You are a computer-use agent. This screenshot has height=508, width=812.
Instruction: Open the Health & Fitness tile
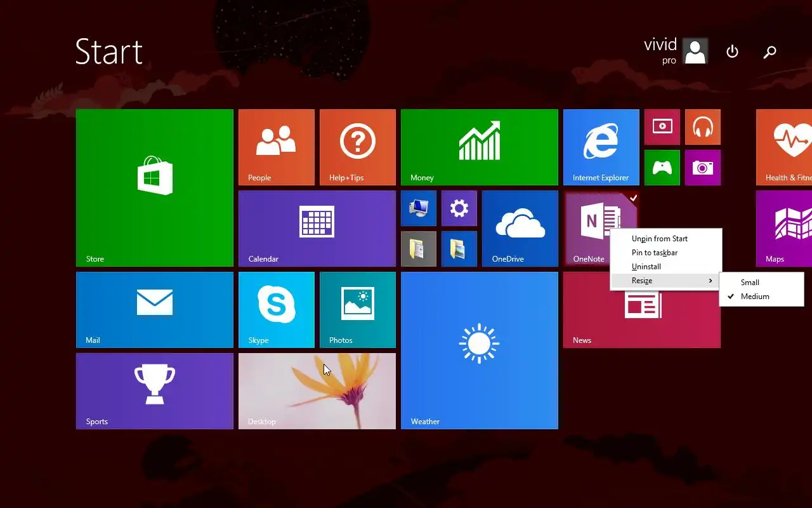pos(784,147)
